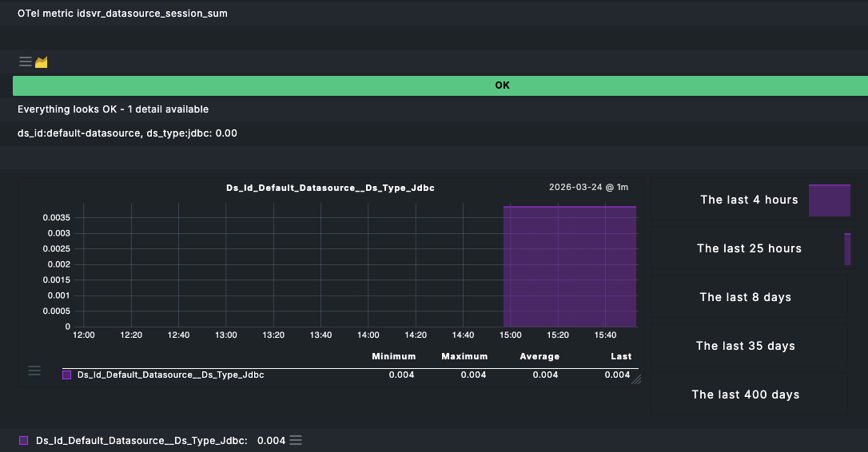Click the graph resize handle corner

[636, 380]
